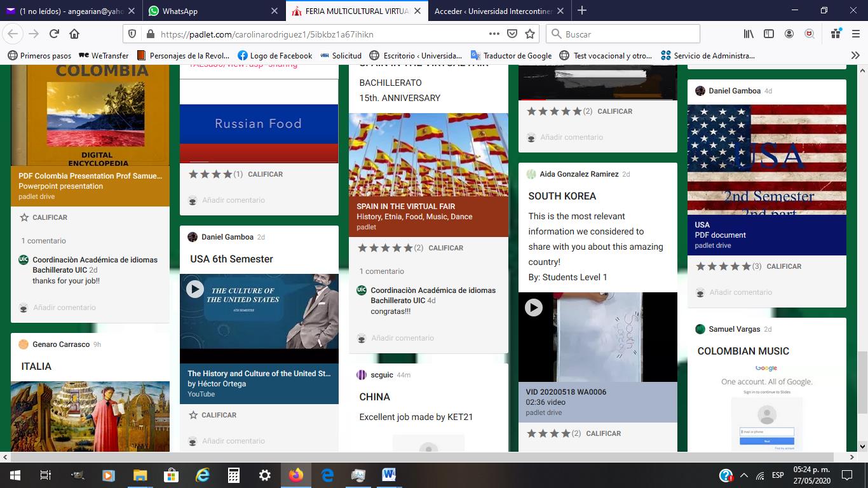The height and width of the screenshot is (488, 868).
Task: Show hidden system tray icons
Action: coord(743,475)
